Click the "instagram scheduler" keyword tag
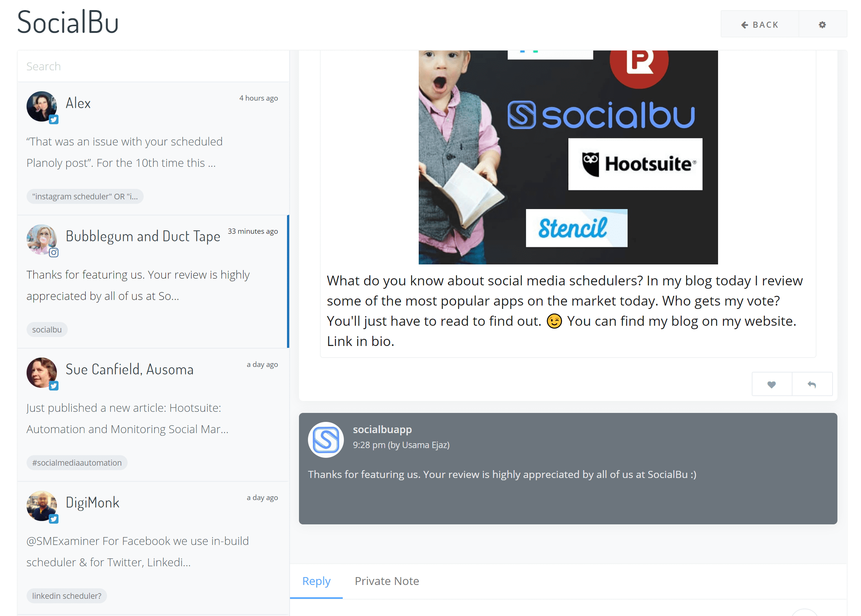 [85, 196]
